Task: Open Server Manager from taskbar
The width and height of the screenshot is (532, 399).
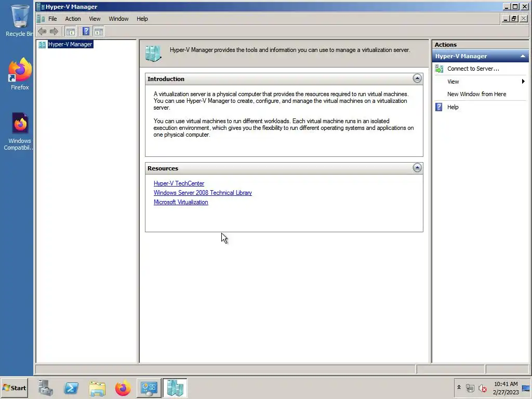Action: (46, 388)
